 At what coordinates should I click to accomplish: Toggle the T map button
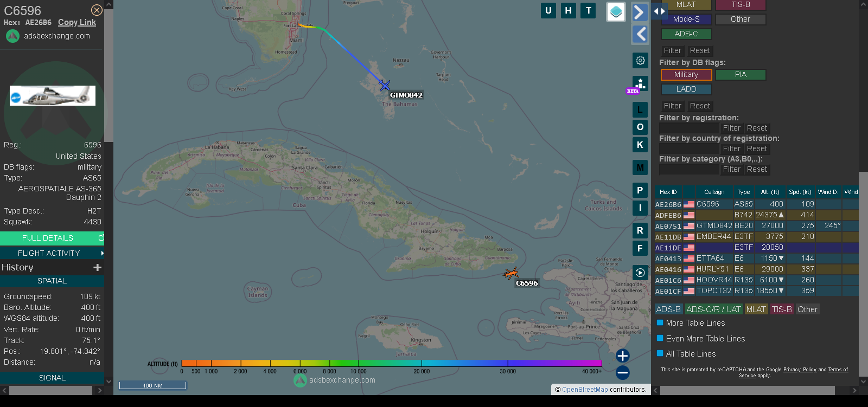588,10
